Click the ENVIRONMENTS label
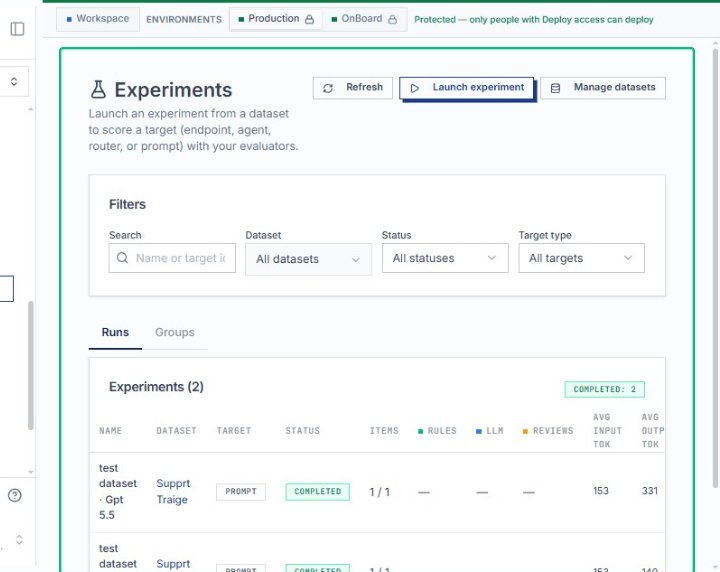This screenshot has height=572, width=720. (x=184, y=19)
